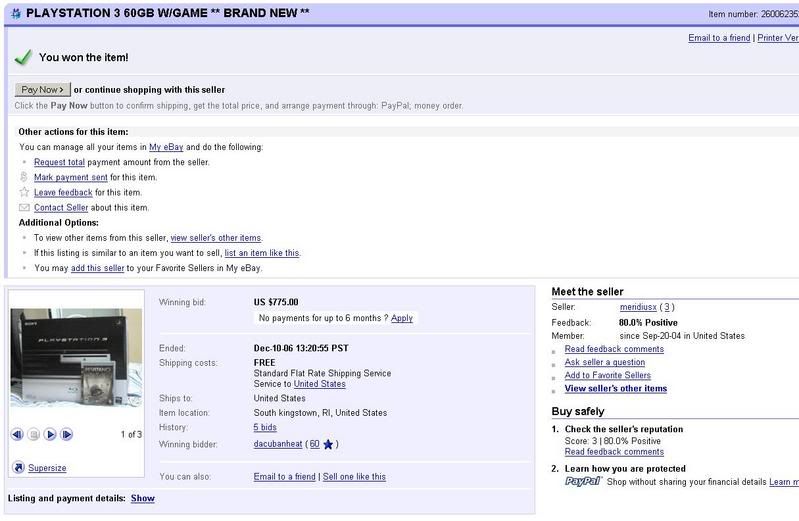Click the Request total link
This screenshot has width=799, height=521.
pos(59,162)
